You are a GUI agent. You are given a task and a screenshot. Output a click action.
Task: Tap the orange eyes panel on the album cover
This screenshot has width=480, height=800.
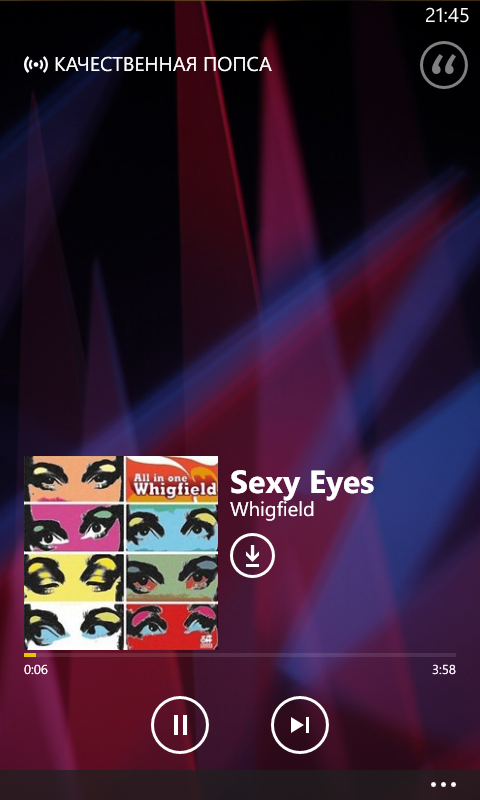point(73,479)
